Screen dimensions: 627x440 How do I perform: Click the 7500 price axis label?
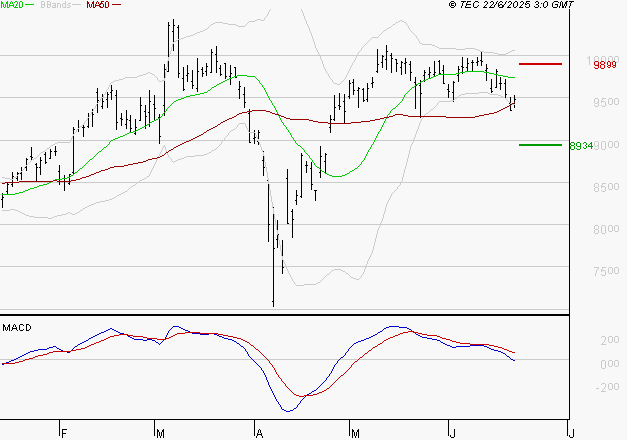click(606, 271)
